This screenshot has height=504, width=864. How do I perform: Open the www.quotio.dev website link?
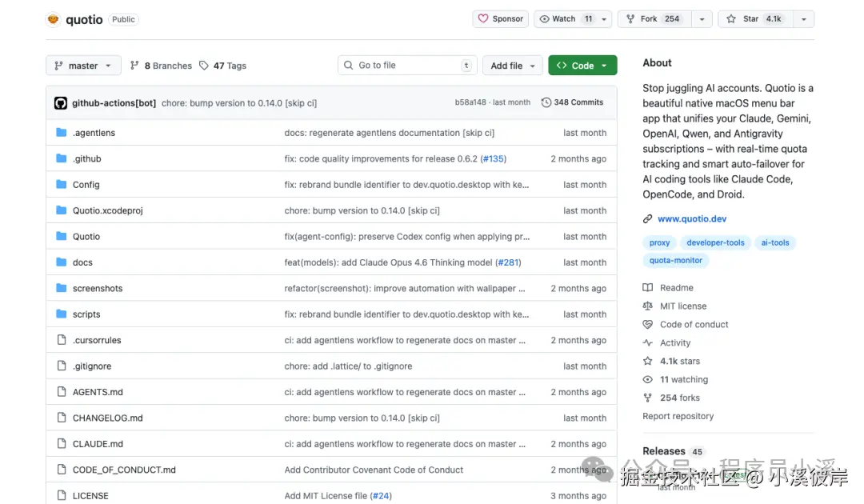pyautogui.click(x=692, y=218)
